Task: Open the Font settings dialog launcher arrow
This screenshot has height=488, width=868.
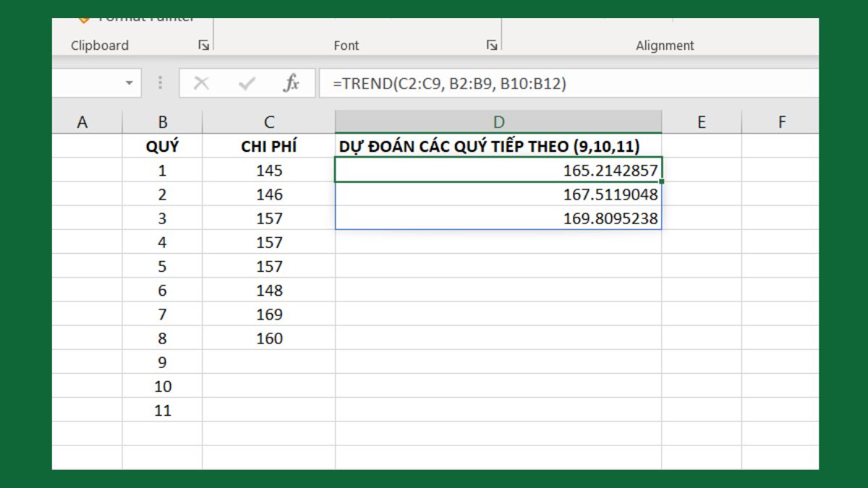Action: 491,45
